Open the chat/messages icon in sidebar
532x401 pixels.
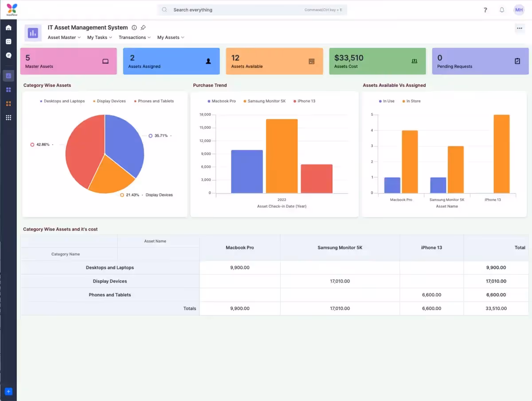(8, 55)
